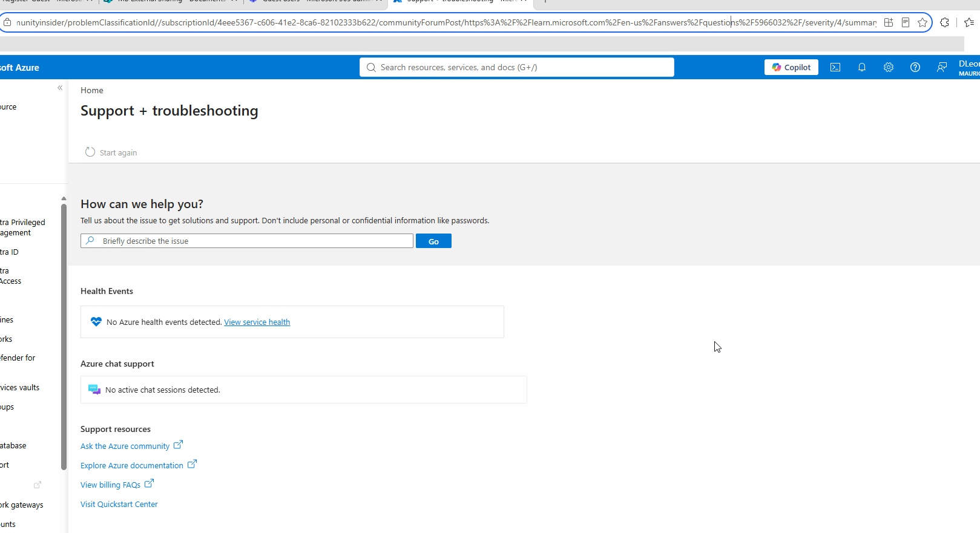The width and height of the screenshot is (980, 533).
Task: Click the Home breadcrumb
Action: point(92,90)
